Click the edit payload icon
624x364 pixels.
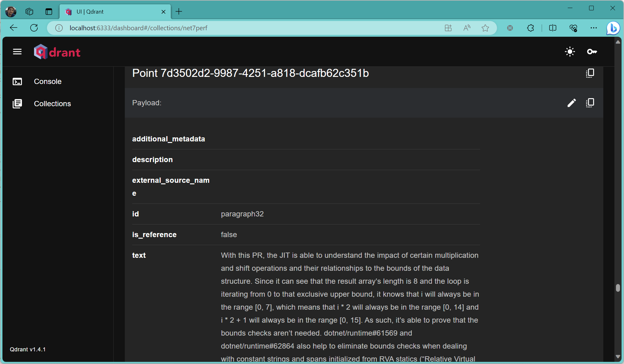tap(571, 102)
